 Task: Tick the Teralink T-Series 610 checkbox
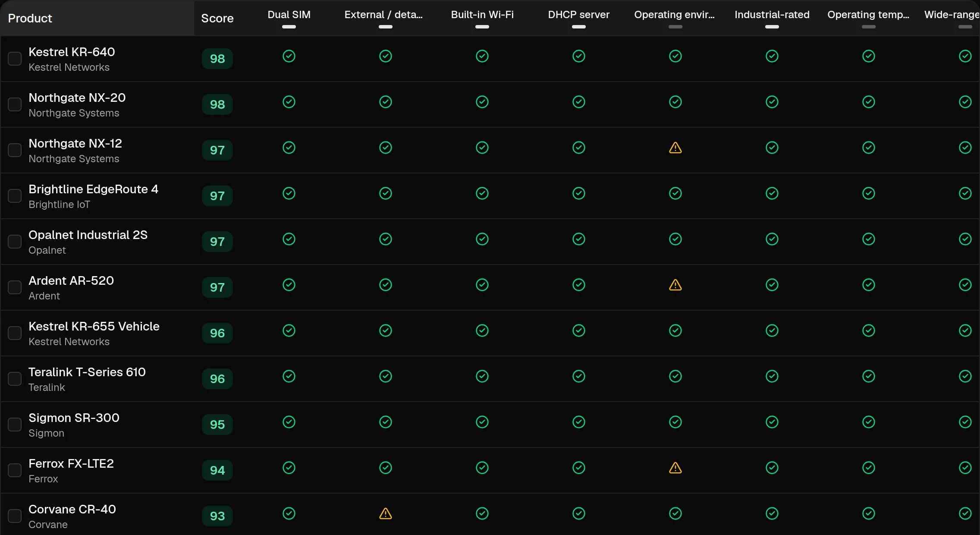coord(15,379)
